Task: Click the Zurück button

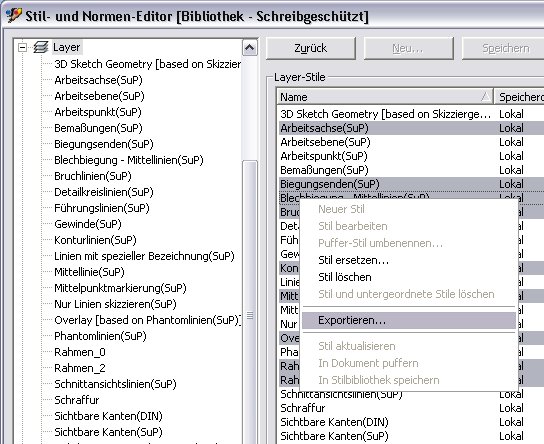Action: click(311, 48)
